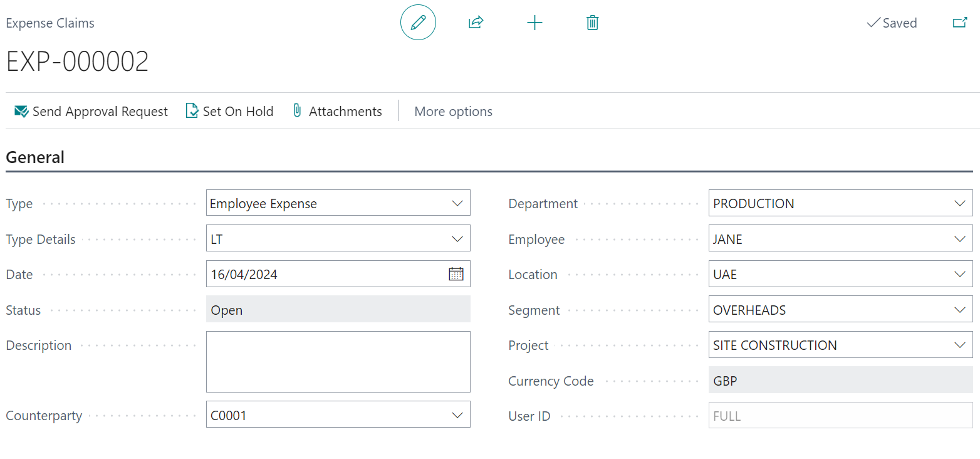Expand the Employee dropdown showing JANE
980x459 pixels.
pos(959,239)
